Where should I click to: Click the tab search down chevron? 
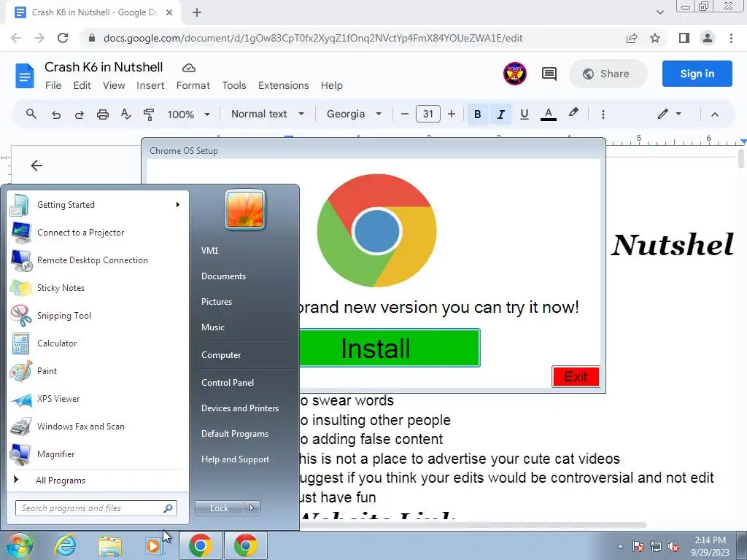[659, 12]
